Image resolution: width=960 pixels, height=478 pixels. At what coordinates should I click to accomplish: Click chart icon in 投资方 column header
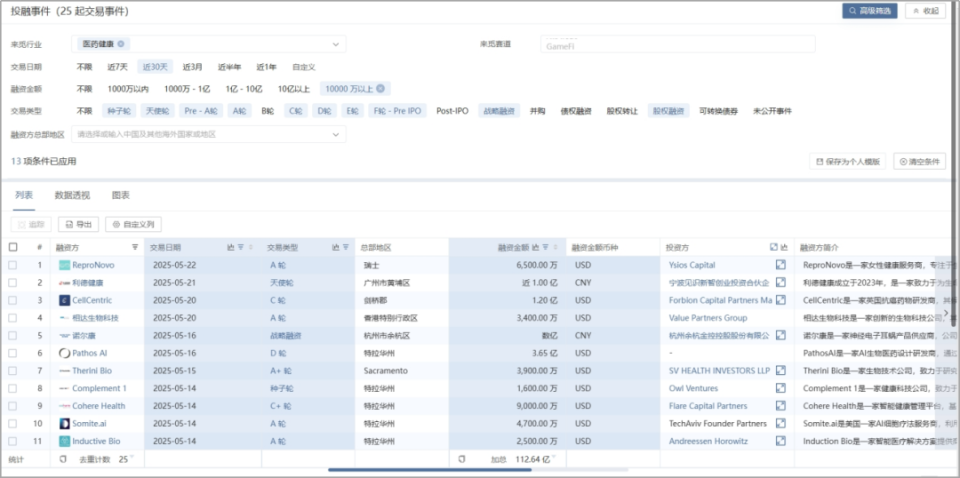(x=784, y=247)
